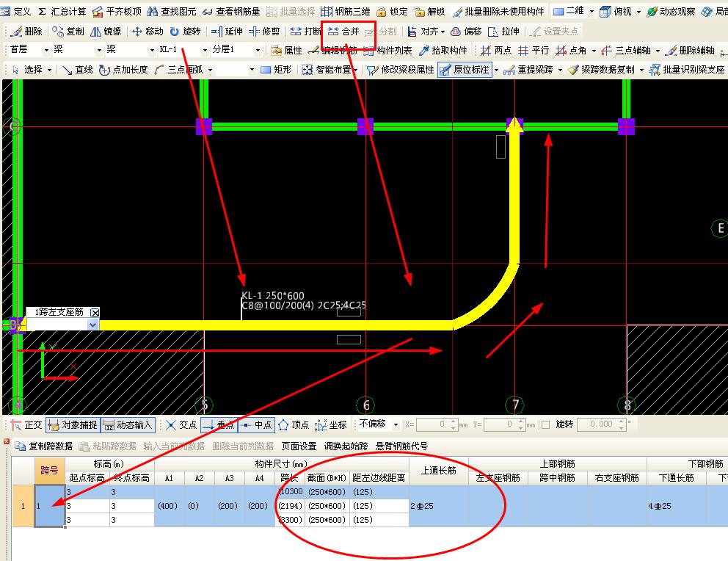Check the 旋转 checkbox in status bar

(545, 424)
